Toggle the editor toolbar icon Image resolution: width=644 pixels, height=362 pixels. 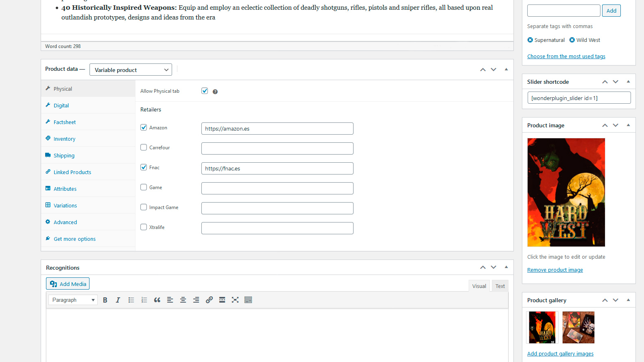pos(248,300)
